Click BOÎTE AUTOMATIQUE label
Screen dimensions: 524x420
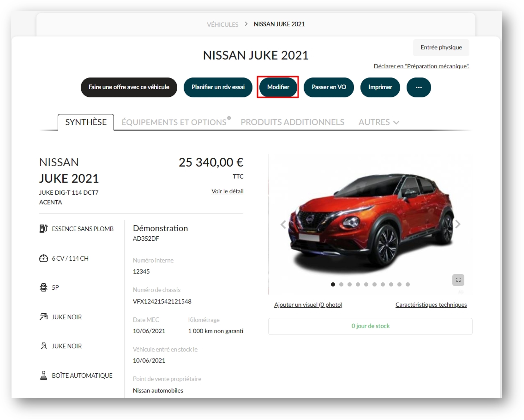click(x=82, y=376)
